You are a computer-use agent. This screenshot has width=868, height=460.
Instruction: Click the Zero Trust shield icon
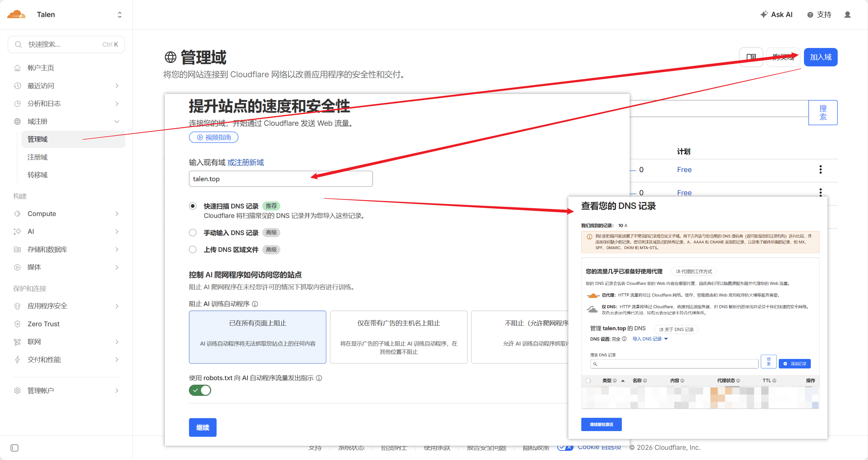point(18,324)
